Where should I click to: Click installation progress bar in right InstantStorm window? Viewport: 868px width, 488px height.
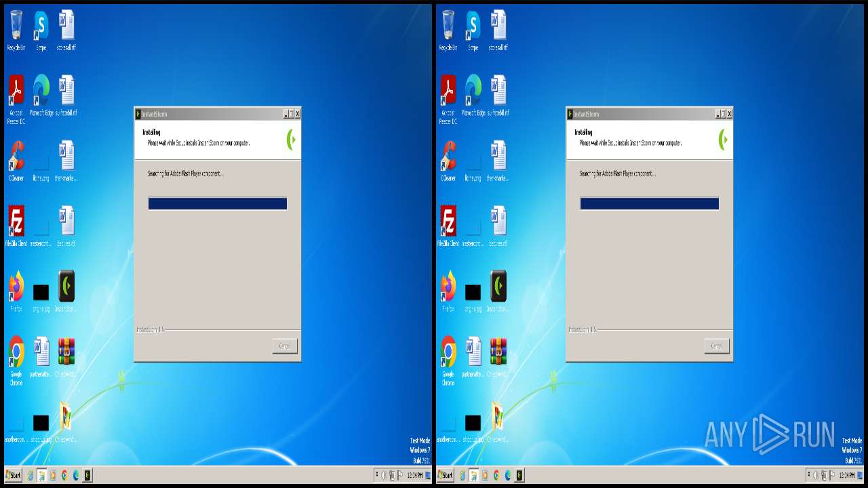(650, 203)
